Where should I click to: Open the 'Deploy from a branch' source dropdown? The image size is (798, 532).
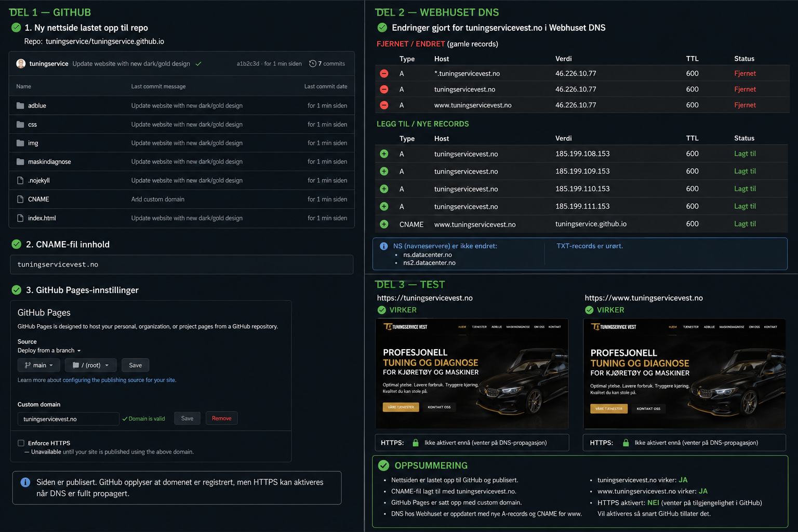coord(49,351)
